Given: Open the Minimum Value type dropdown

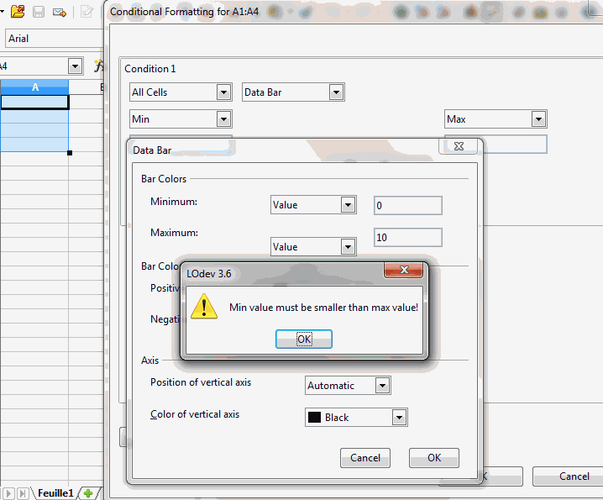Looking at the screenshot, I should pos(314,205).
